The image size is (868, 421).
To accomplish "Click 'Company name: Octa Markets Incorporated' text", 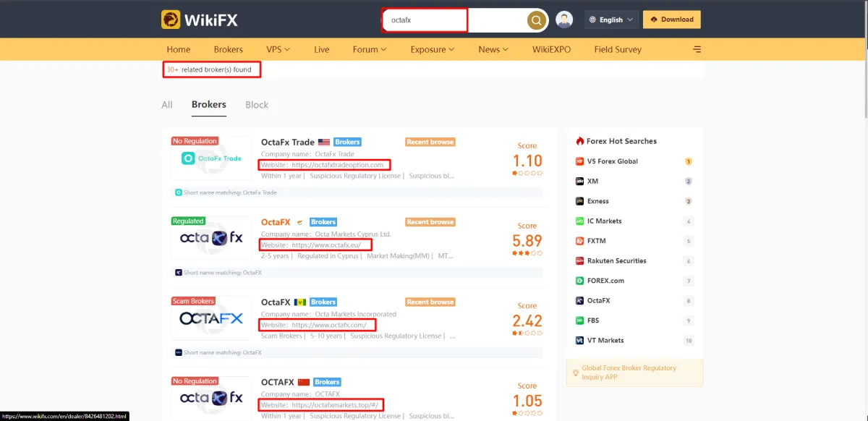I will click(x=329, y=314).
